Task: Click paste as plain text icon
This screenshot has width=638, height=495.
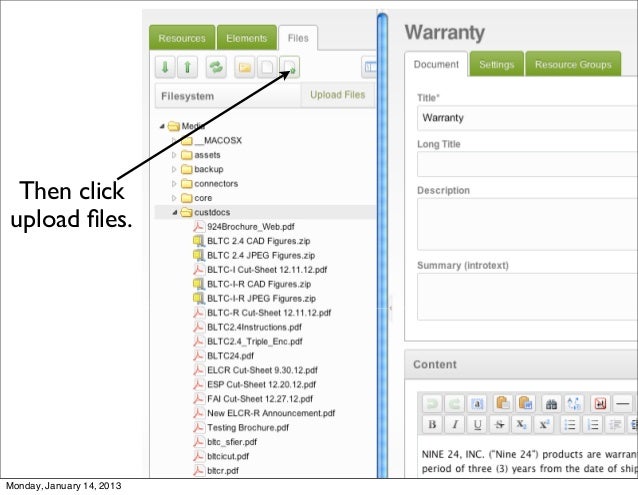Action: 503,404
